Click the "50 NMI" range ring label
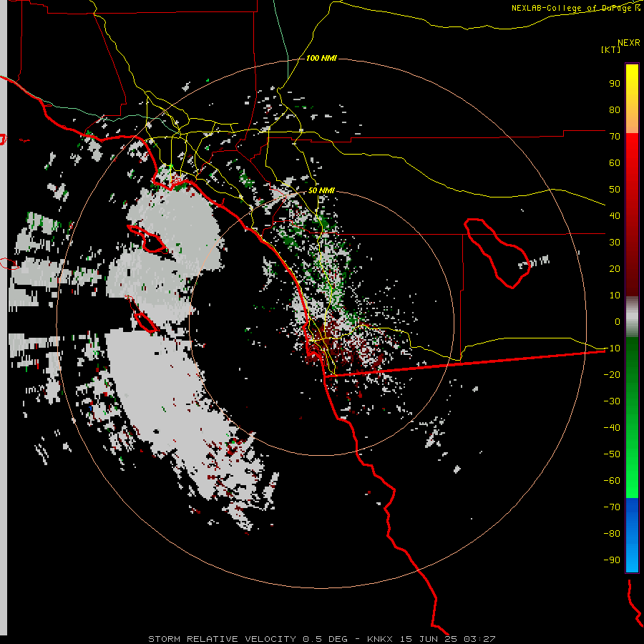644x644 pixels. (321, 190)
